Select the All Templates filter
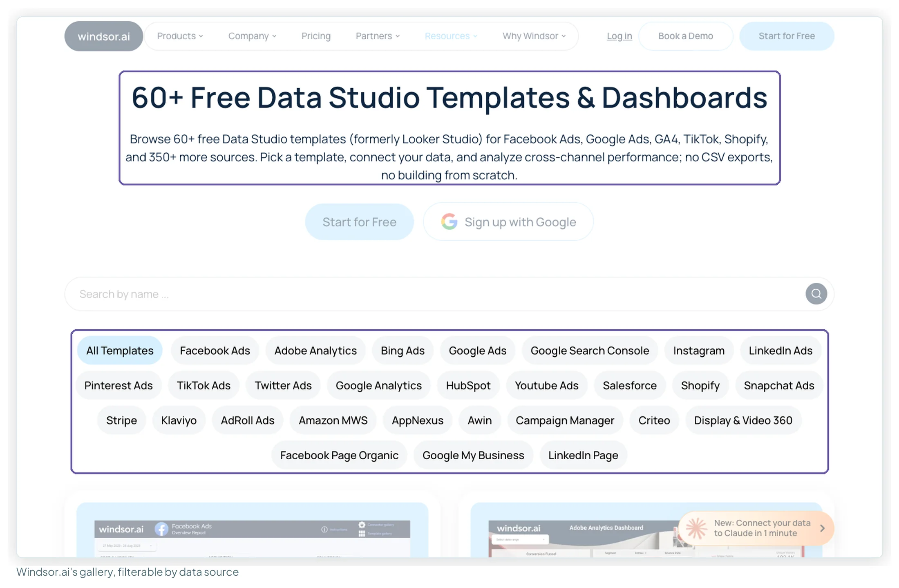The image size is (899, 588). pyautogui.click(x=120, y=351)
